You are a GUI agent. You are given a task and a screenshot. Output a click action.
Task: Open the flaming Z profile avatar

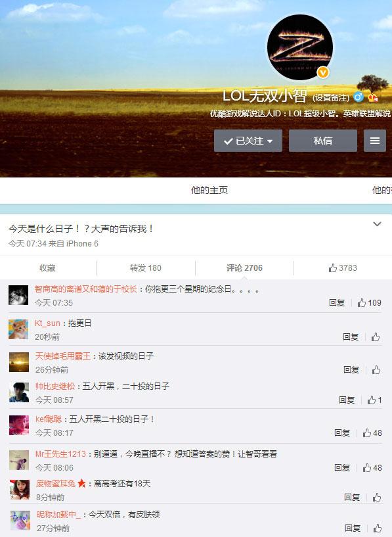(299, 47)
